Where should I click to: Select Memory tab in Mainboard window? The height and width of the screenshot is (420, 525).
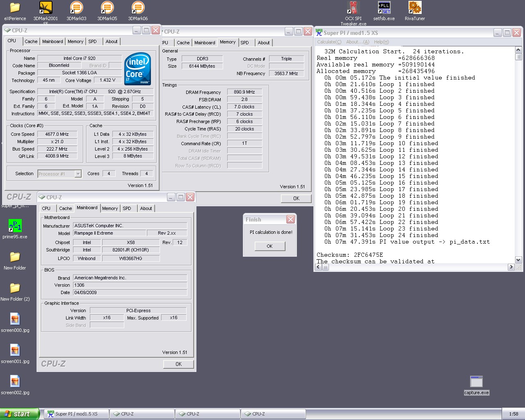[110, 208]
